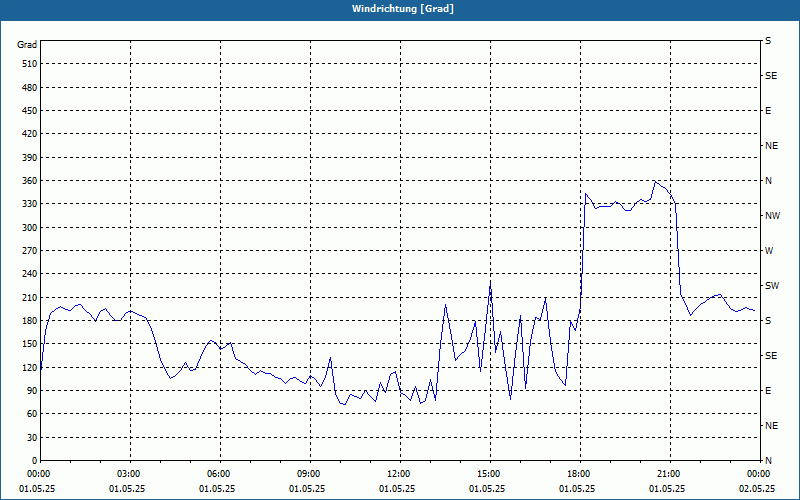Click the 15:00 time label

pyautogui.click(x=490, y=474)
